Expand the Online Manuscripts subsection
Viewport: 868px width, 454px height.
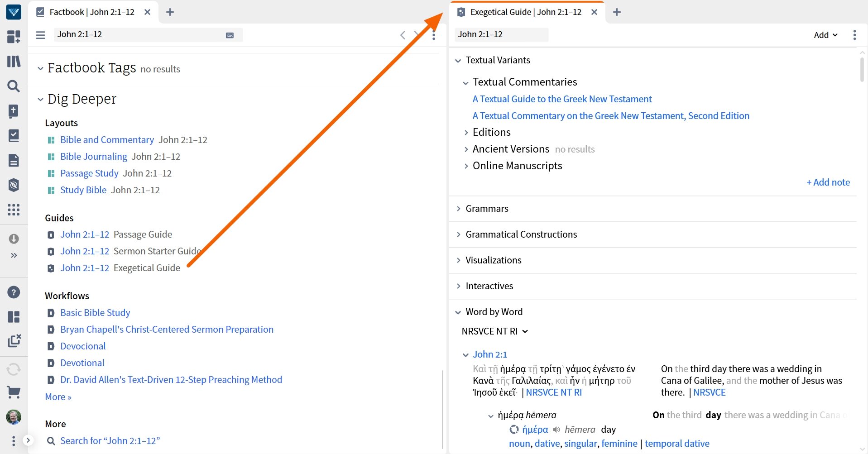[x=466, y=166]
